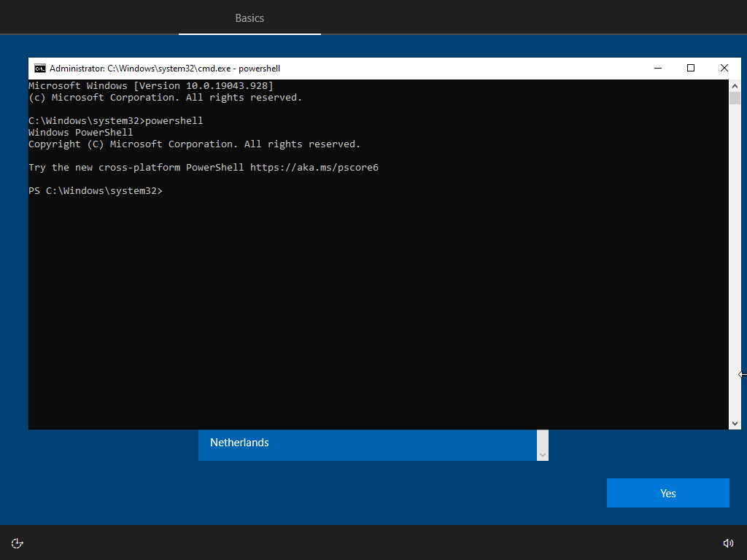The width and height of the screenshot is (747, 560).
Task: Open the Ease of Access icon
Action: click(18, 543)
